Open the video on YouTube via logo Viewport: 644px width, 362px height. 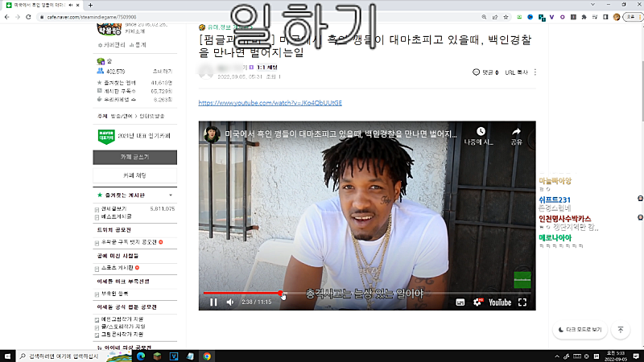498,302
